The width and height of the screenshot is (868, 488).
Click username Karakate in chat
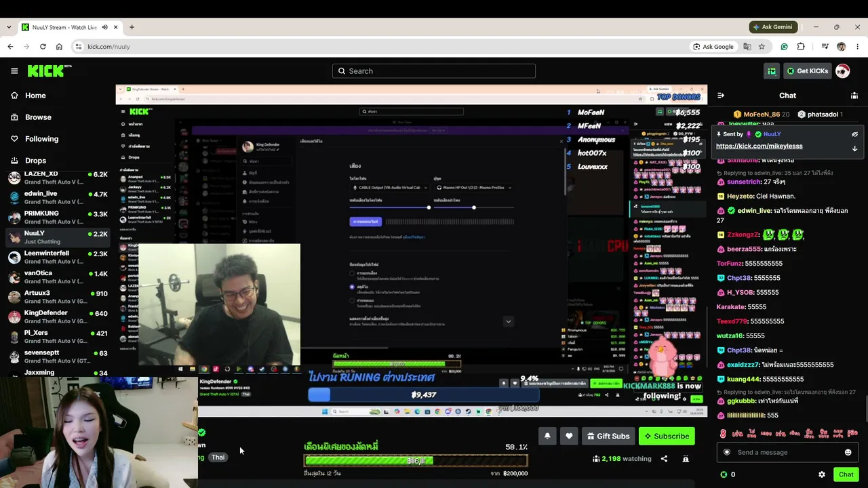731,307
